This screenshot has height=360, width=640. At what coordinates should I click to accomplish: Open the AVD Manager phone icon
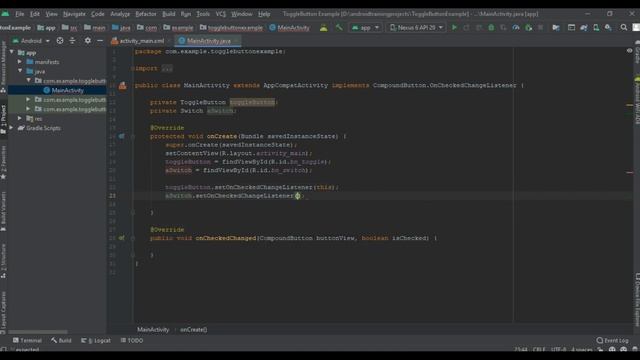[x=596, y=27]
